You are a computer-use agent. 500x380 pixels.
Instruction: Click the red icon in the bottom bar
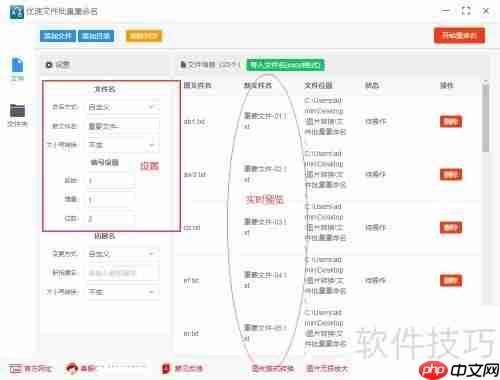166,369
